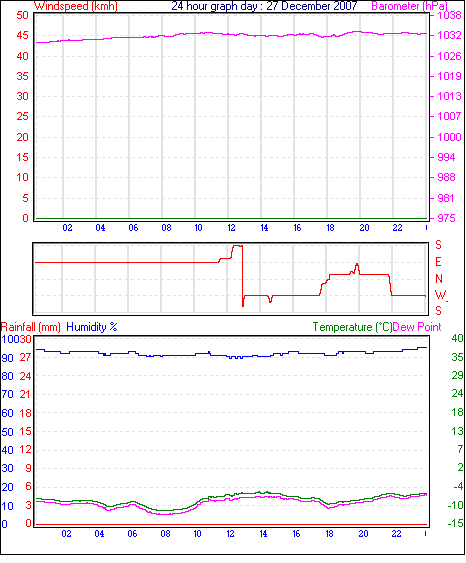The width and height of the screenshot is (466, 563).
Task: Select the 975 barometer axis value
Action: pos(446,218)
